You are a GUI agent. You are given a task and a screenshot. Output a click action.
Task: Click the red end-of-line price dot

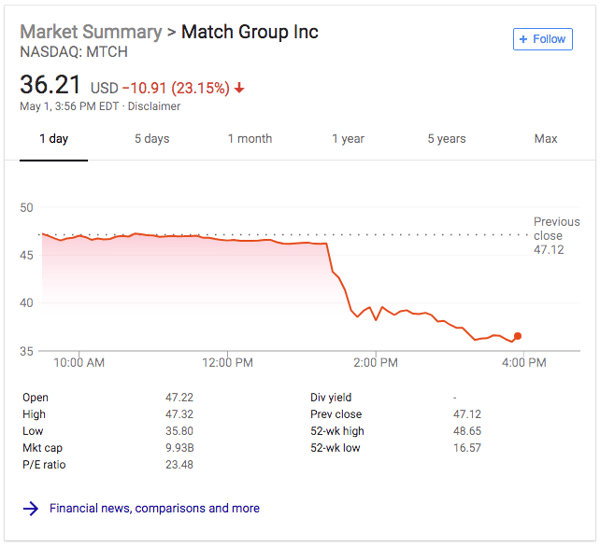pyautogui.click(x=517, y=336)
